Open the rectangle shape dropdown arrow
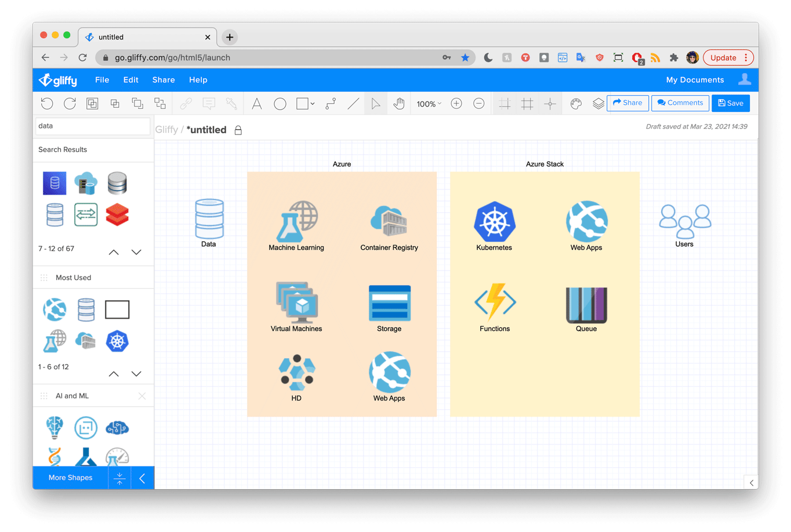This screenshot has width=791, height=532. tap(313, 104)
